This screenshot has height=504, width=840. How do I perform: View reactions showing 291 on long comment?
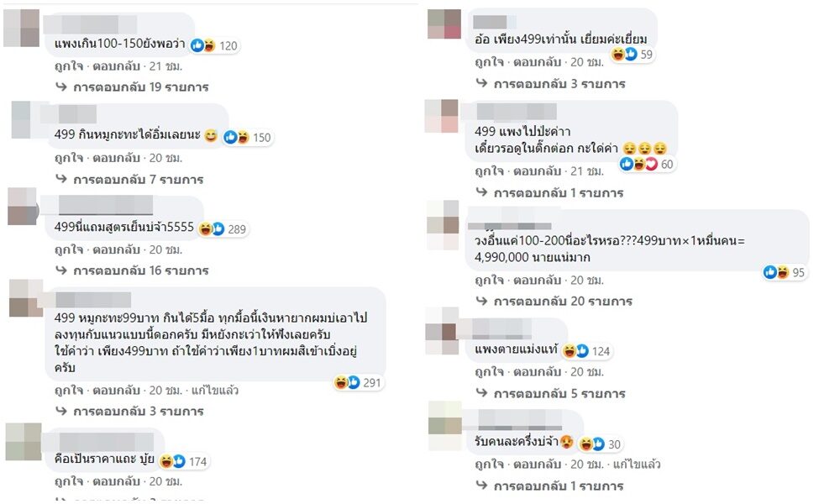pyautogui.click(x=357, y=382)
